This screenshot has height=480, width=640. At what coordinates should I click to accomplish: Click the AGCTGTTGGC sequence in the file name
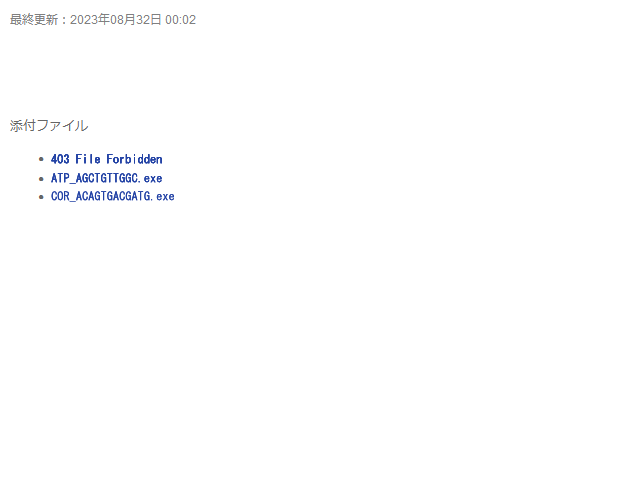pyautogui.click(x=108, y=178)
